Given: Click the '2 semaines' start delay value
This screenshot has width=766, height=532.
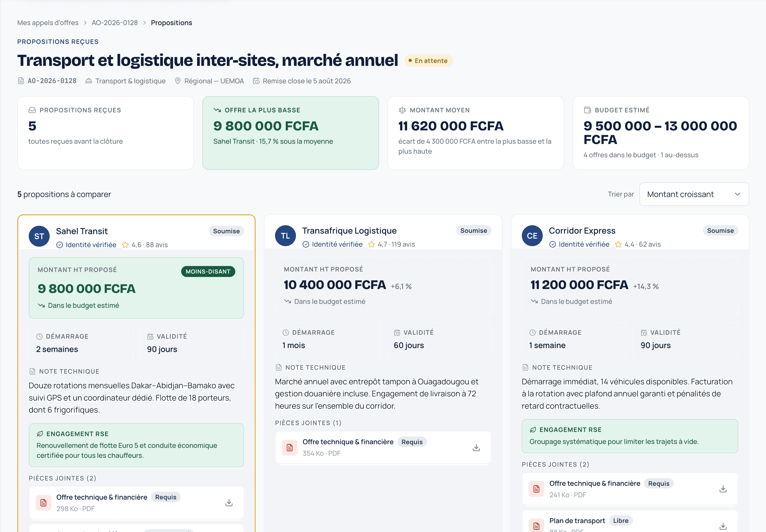Looking at the screenshot, I should tap(57, 349).
